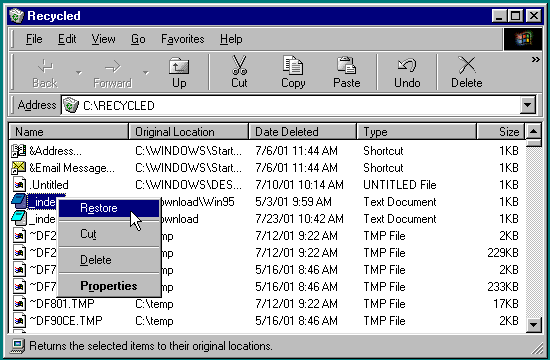550x360 pixels.
Task: Minimize the Recycled window
Action: tap(499, 16)
